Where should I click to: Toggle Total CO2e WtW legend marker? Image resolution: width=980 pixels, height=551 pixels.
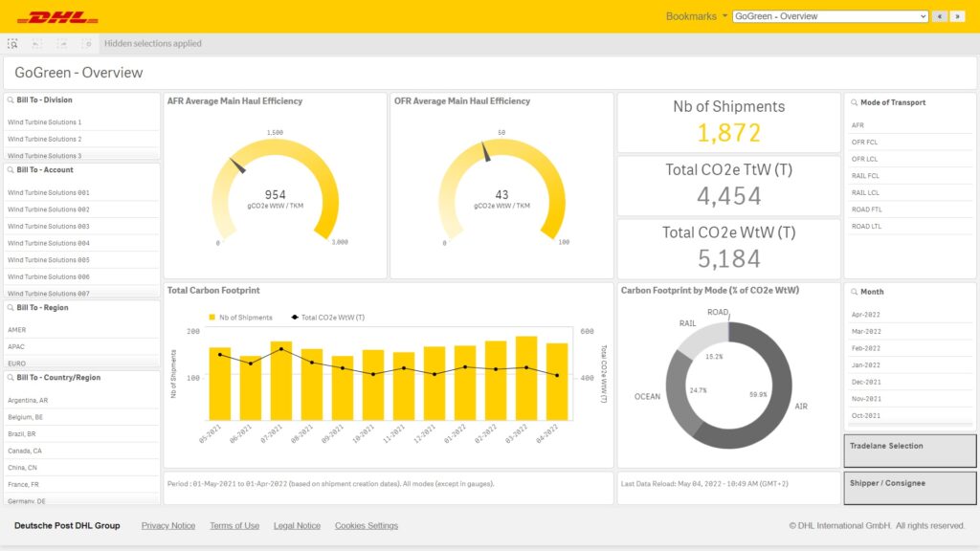point(295,318)
